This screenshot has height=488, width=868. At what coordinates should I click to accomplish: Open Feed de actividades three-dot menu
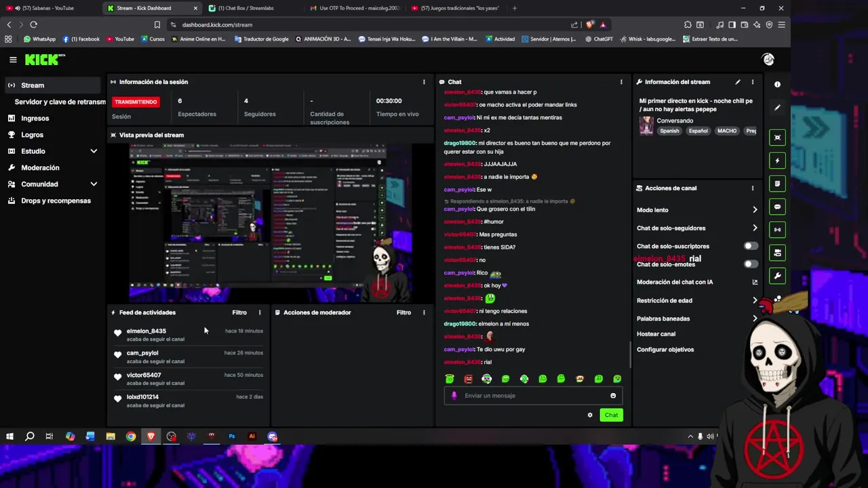[x=260, y=312]
